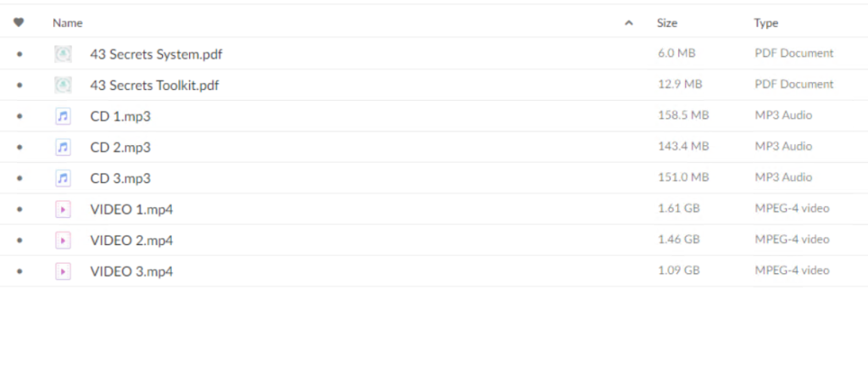868x391 pixels.
Task: Select the video icon for VIDEO 3.mp4
Action: 63,271
